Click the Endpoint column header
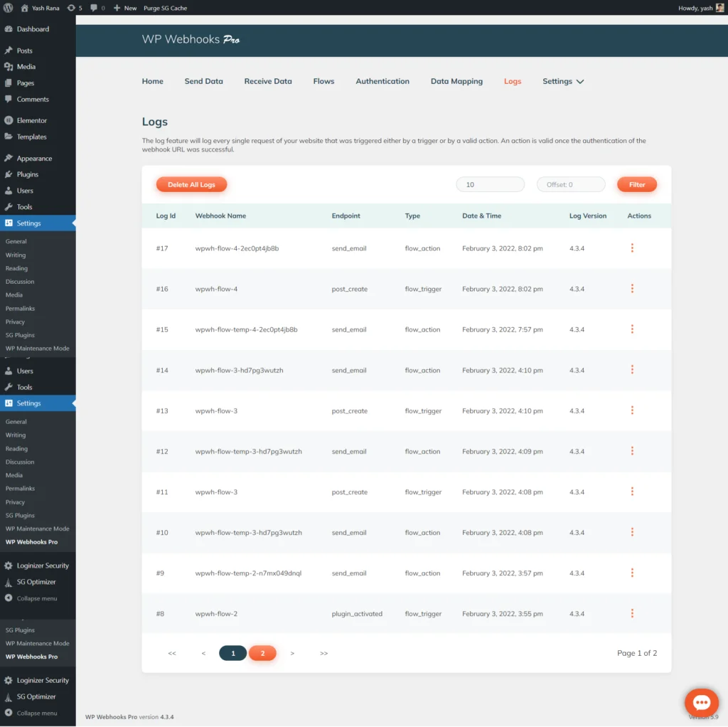728x727 pixels. click(346, 216)
